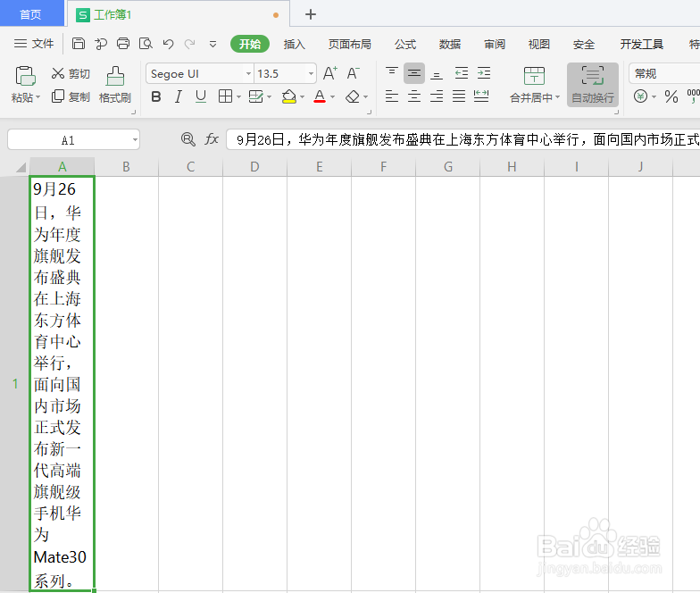Toggle Bold formatting
This screenshot has height=593, width=700.
click(155, 96)
